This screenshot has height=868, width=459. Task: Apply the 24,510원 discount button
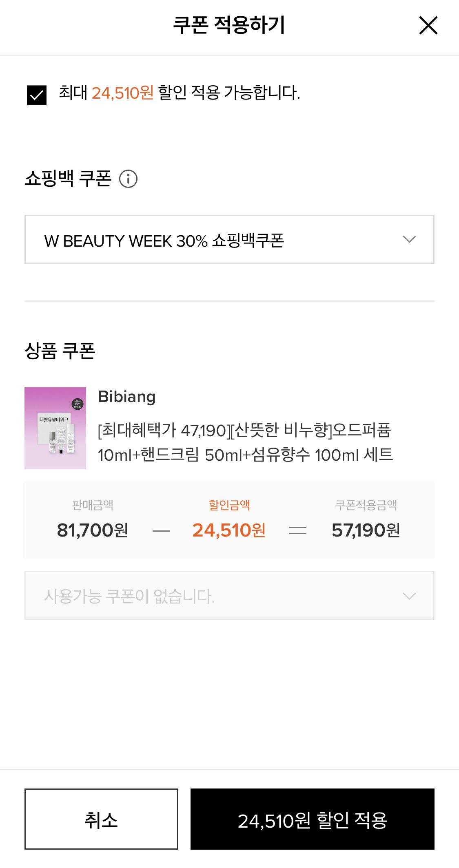click(313, 819)
